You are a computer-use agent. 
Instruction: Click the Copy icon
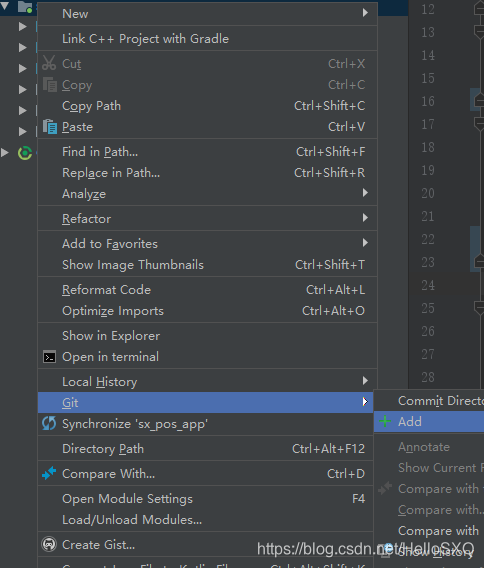coord(50,85)
